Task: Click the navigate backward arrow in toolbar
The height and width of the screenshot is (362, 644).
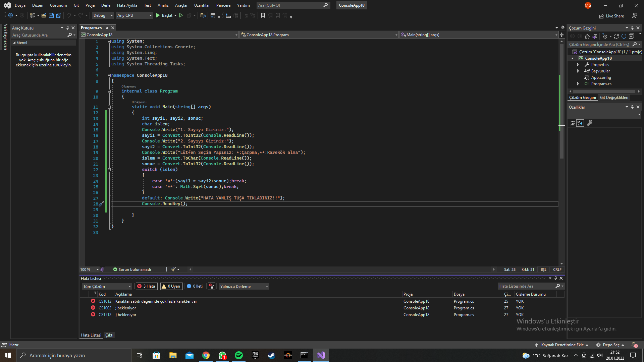Action: coord(11,15)
